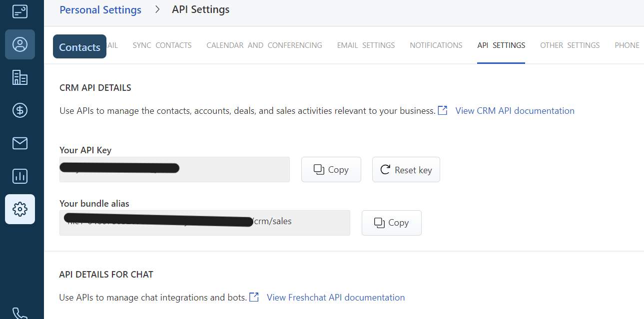Open the phone dialer icon in sidebar
Viewport: 644px width, 319px height.
[x=20, y=313]
